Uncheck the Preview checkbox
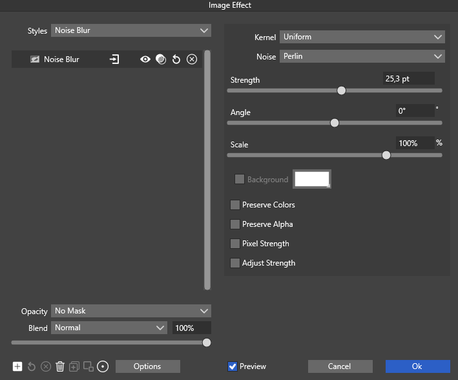 232,367
